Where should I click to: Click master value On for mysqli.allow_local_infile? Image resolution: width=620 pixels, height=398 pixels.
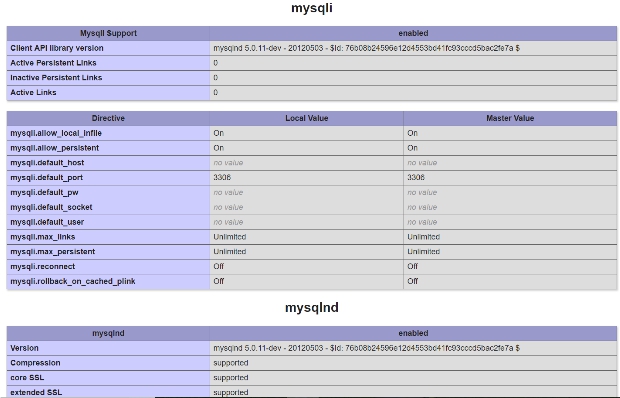tap(412, 133)
